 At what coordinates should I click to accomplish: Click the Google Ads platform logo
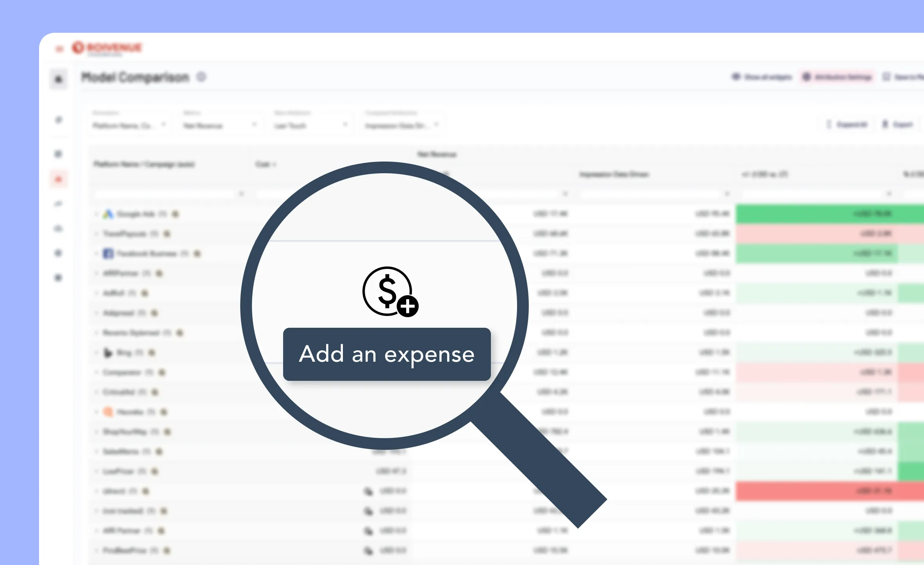point(108,214)
